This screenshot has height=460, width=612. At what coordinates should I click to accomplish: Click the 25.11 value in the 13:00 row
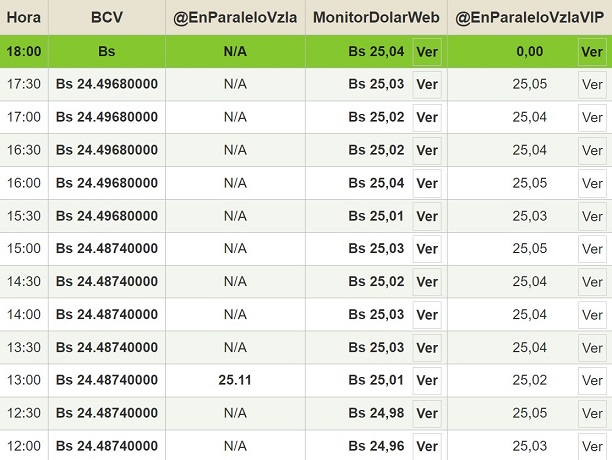[x=235, y=381]
